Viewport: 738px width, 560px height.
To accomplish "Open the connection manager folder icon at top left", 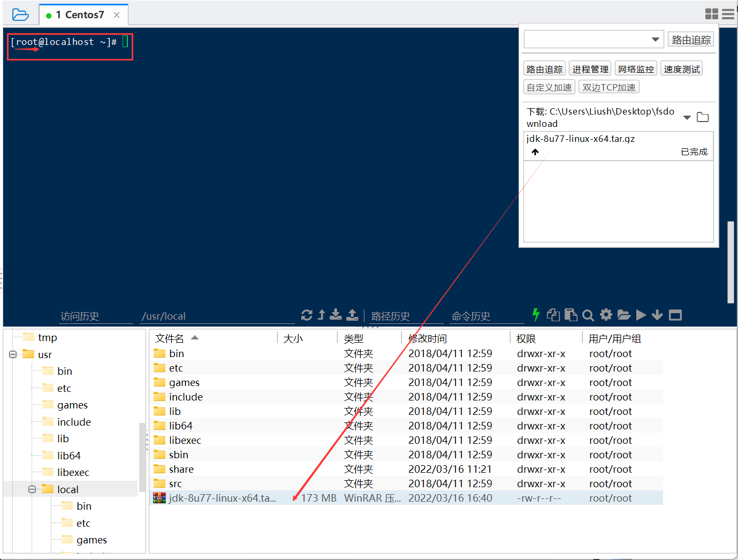I will click(x=20, y=14).
